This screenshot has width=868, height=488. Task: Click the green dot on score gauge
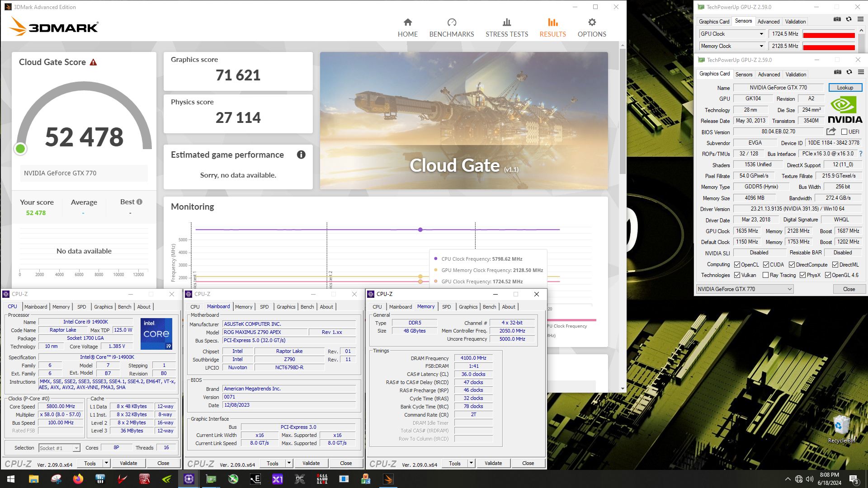(x=20, y=148)
